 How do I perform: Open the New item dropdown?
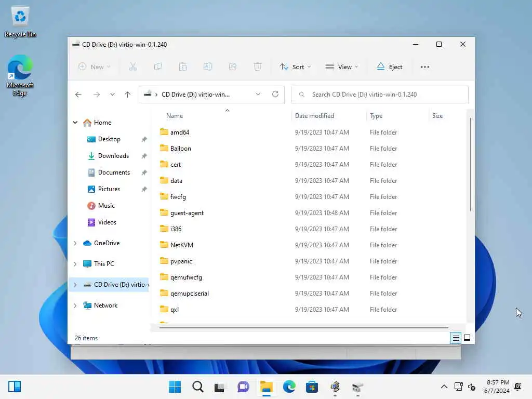pyautogui.click(x=95, y=67)
